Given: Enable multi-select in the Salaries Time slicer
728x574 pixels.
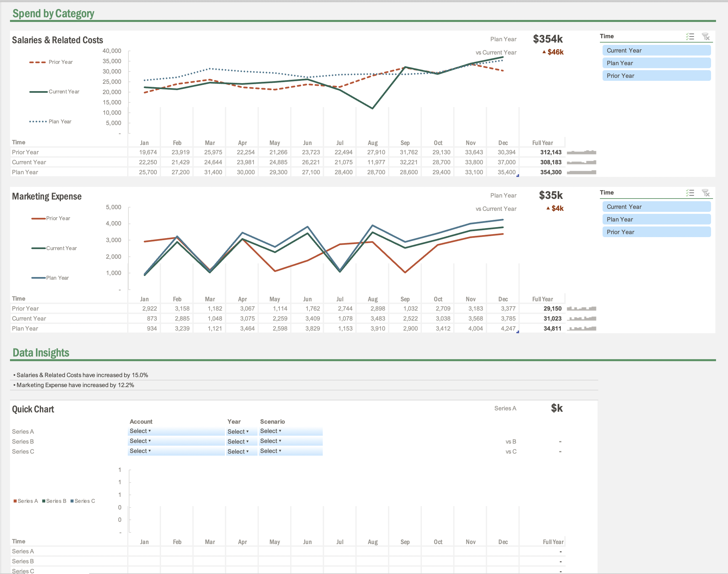Looking at the screenshot, I should pyautogui.click(x=690, y=37).
